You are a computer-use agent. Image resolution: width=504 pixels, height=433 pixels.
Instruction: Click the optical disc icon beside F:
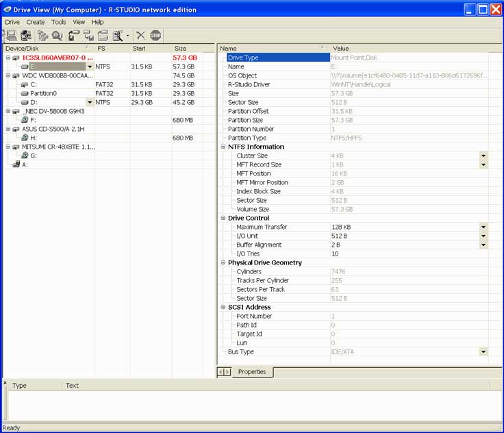pyautogui.click(x=25, y=120)
